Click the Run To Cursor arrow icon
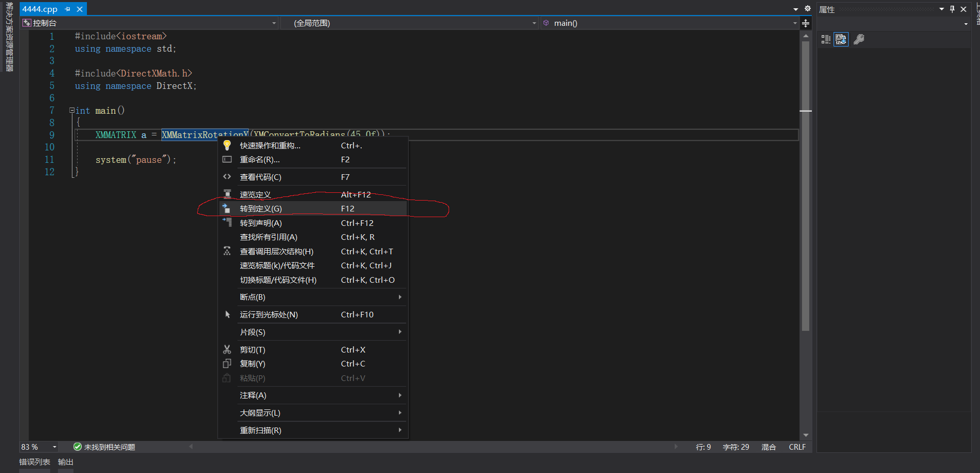This screenshot has height=473, width=980. (227, 314)
